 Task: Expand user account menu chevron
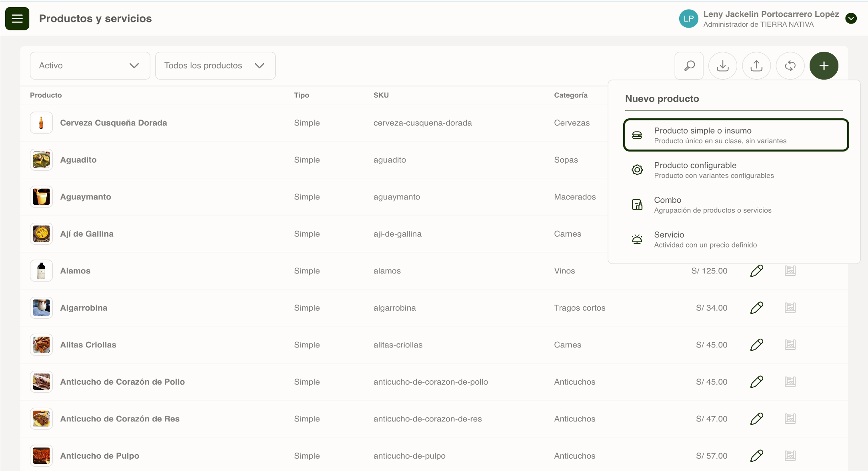[x=851, y=18]
